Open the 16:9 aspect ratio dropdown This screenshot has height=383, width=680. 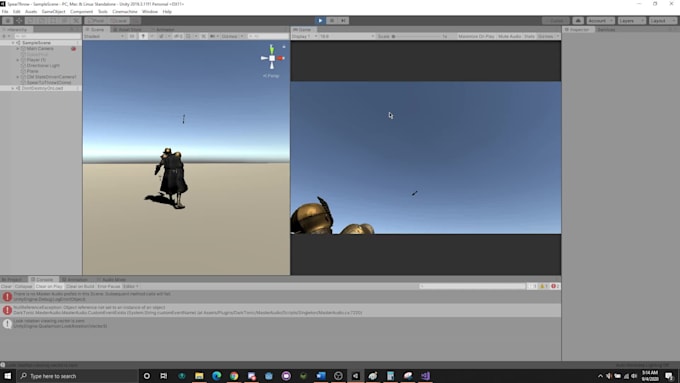point(347,36)
